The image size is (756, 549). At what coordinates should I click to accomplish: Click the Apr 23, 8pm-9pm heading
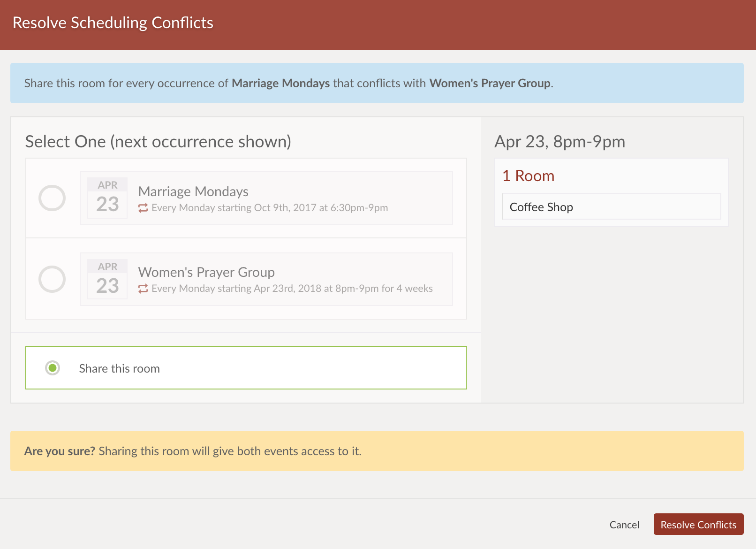(x=559, y=142)
